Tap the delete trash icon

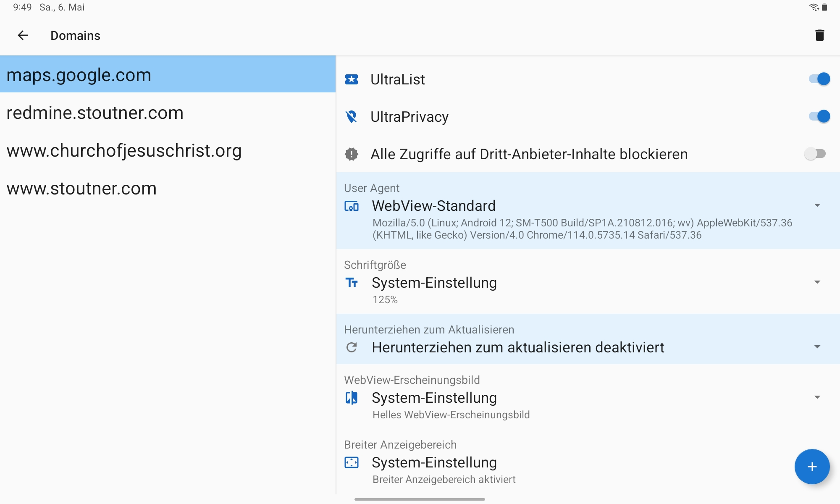pyautogui.click(x=819, y=35)
